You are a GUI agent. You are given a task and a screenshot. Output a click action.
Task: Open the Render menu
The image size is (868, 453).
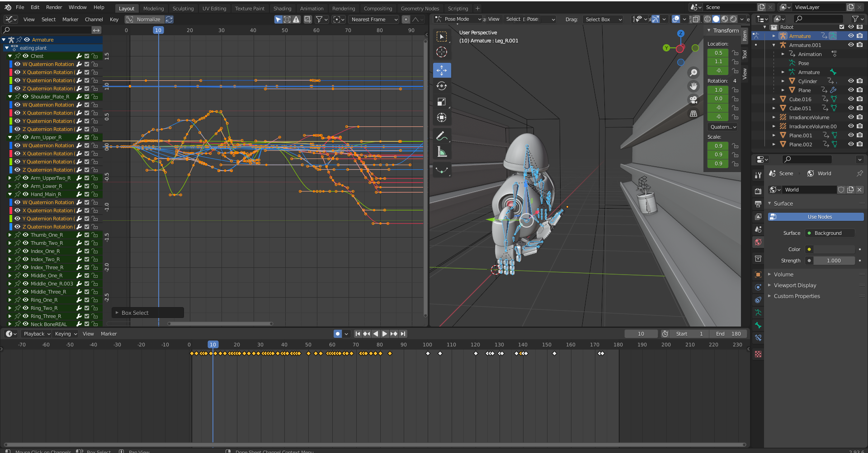[54, 7]
